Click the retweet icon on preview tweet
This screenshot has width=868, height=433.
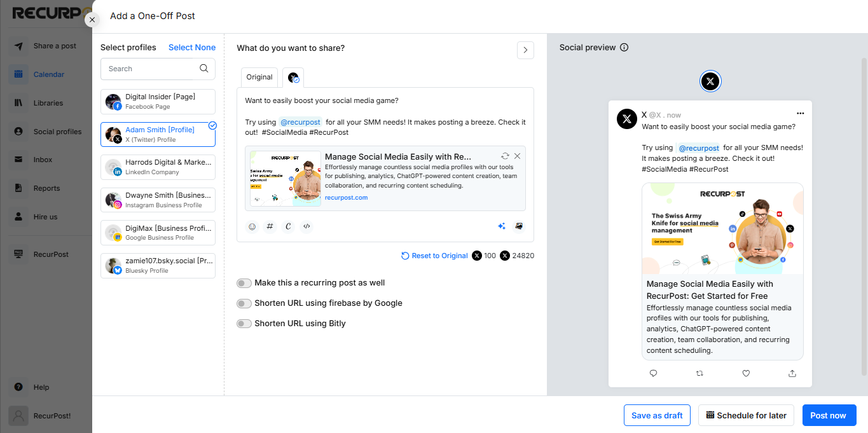[700, 373]
